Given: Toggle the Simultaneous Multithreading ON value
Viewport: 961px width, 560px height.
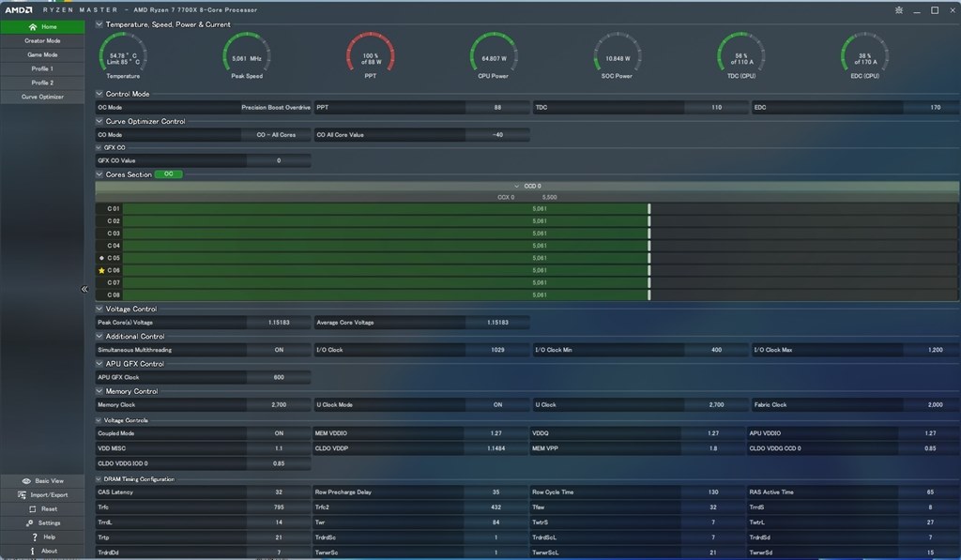Looking at the screenshot, I should tap(279, 350).
